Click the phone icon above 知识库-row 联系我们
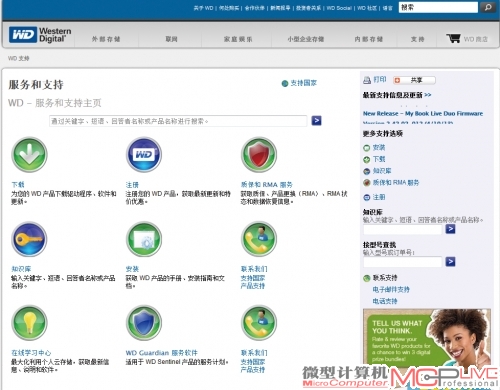500x390 pixels. pyautogui.click(x=259, y=239)
